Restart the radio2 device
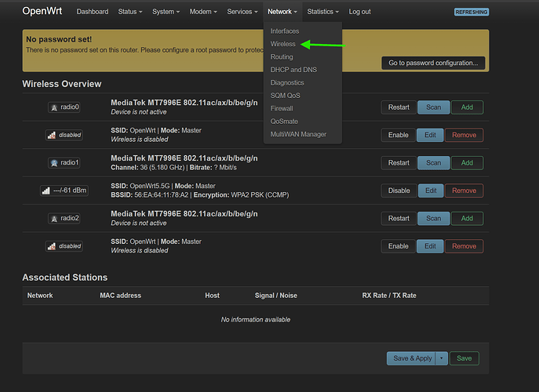The height and width of the screenshot is (392, 539). click(399, 219)
